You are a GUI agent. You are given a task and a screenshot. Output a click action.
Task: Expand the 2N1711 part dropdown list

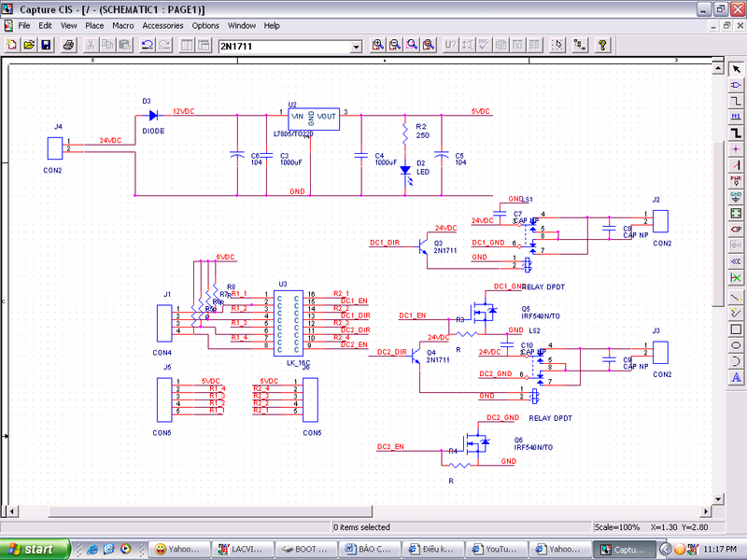356,47
